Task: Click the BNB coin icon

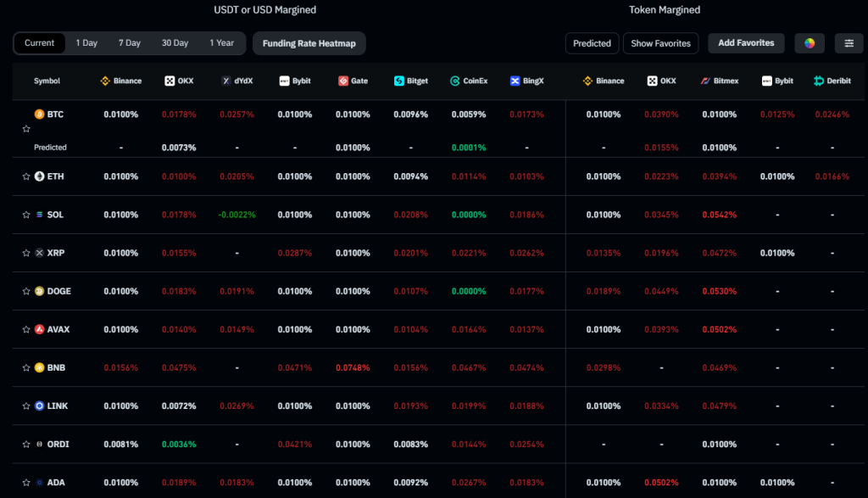Action: (x=39, y=367)
